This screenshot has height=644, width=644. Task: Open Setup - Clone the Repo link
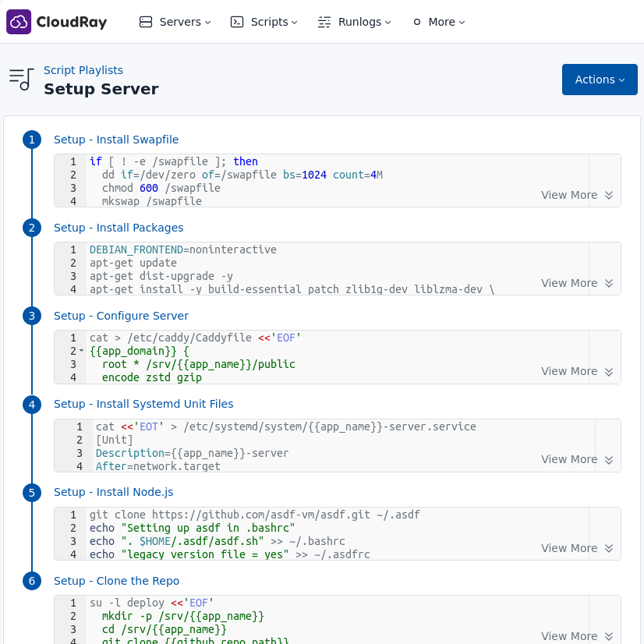[x=116, y=581]
